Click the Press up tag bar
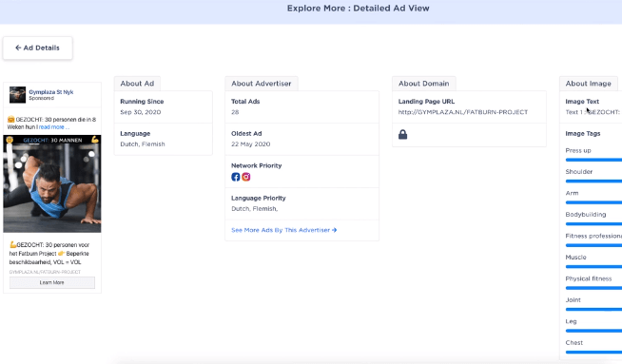The width and height of the screenshot is (622, 364). (x=593, y=160)
